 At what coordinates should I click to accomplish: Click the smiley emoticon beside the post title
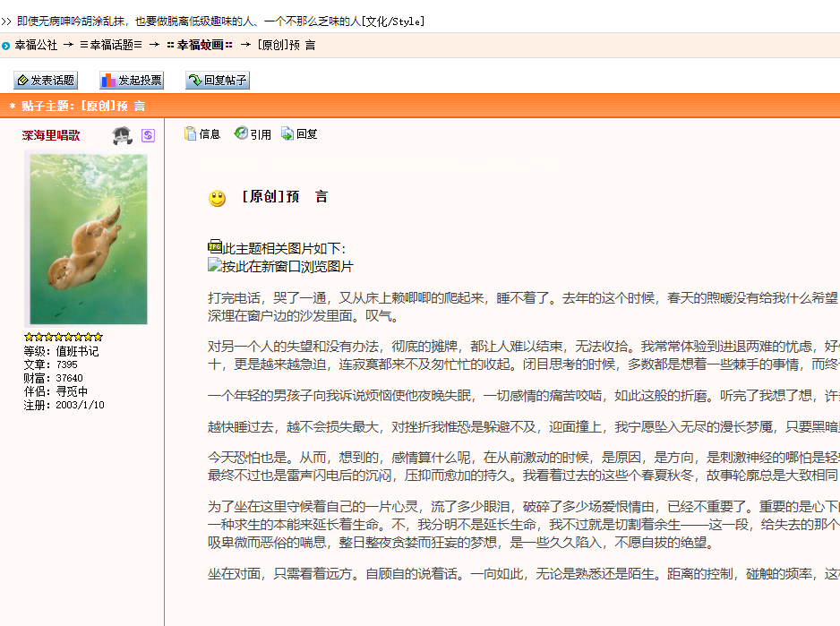216,196
